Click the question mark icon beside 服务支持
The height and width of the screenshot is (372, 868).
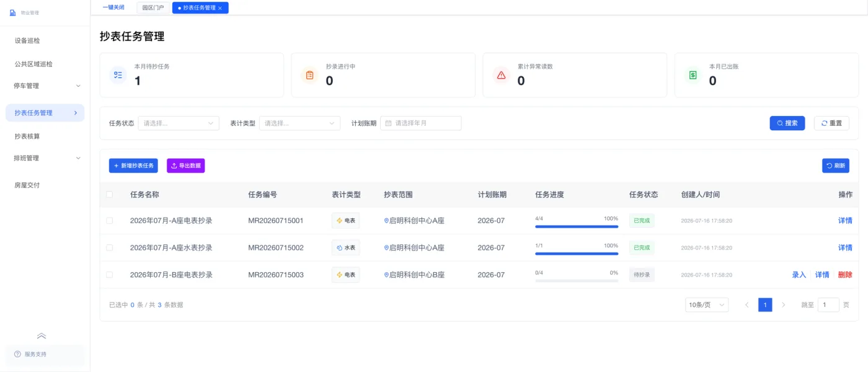point(17,354)
